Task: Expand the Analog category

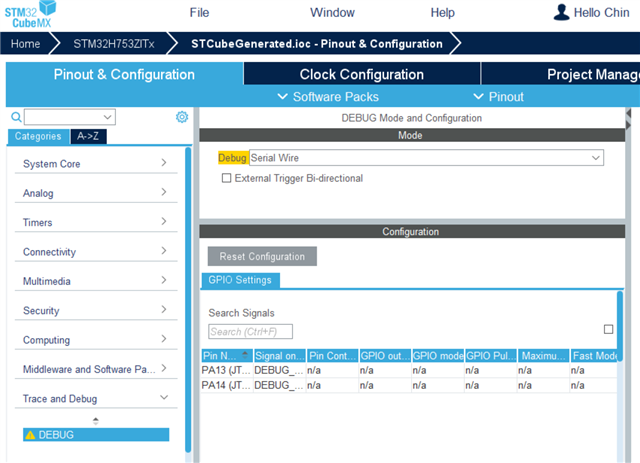Action: coord(96,193)
